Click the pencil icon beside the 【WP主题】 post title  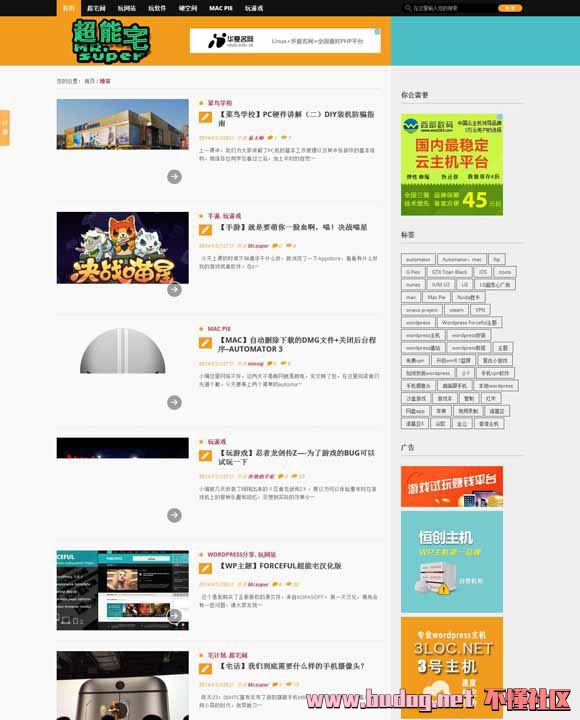tap(205, 568)
